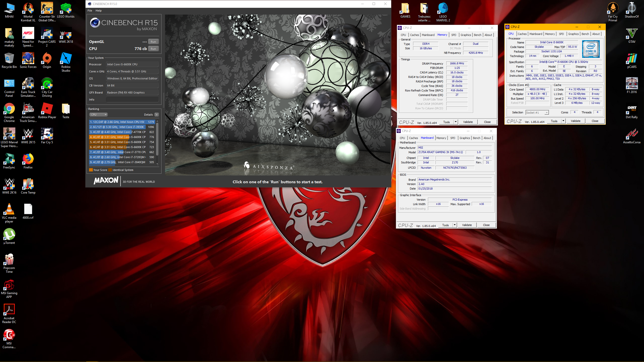
Task: Open F1 2016 desktop icon
Action: tap(632, 85)
